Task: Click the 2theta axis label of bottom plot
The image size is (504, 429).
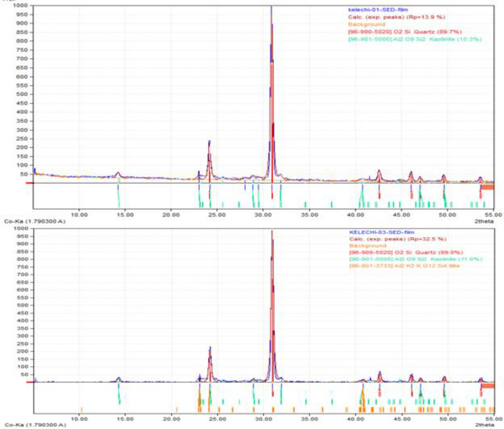Action: 484,425
